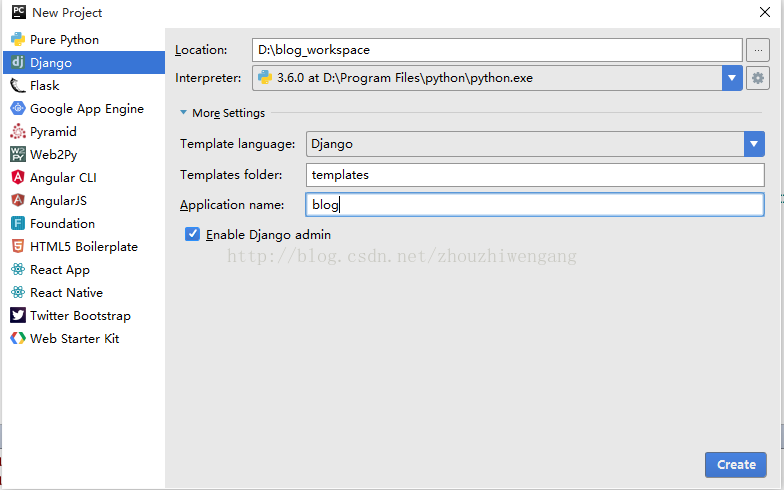784x490 pixels.
Task: Select the Web2Py icon
Action: click(18, 154)
